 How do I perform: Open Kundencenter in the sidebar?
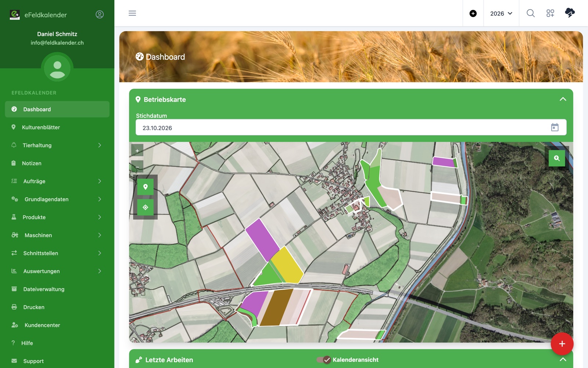coord(57,325)
